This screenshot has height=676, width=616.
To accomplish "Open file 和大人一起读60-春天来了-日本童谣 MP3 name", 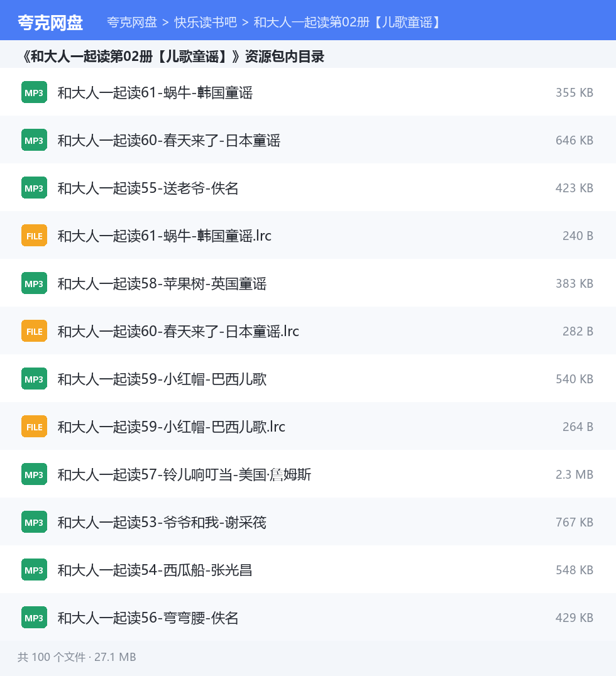I will click(x=169, y=141).
